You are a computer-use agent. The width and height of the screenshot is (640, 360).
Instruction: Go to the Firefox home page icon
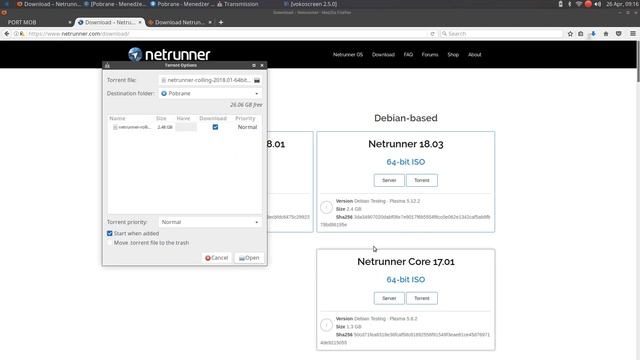coord(606,34)
